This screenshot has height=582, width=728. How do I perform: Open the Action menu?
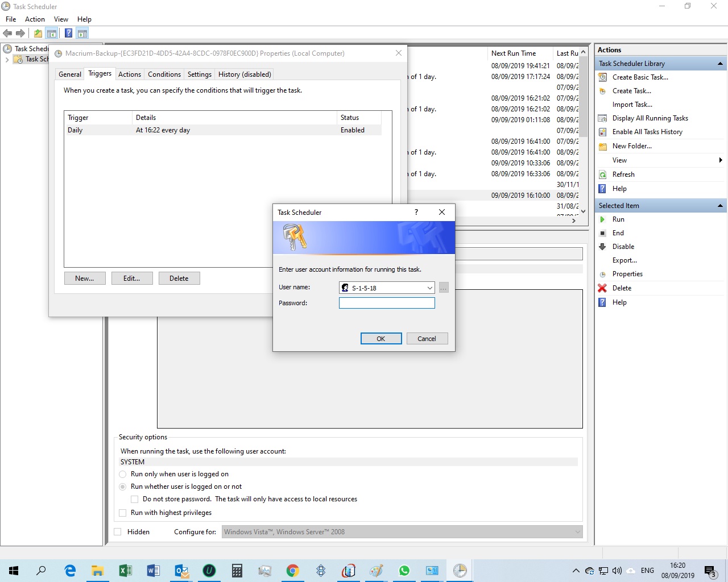pos(35,19)
